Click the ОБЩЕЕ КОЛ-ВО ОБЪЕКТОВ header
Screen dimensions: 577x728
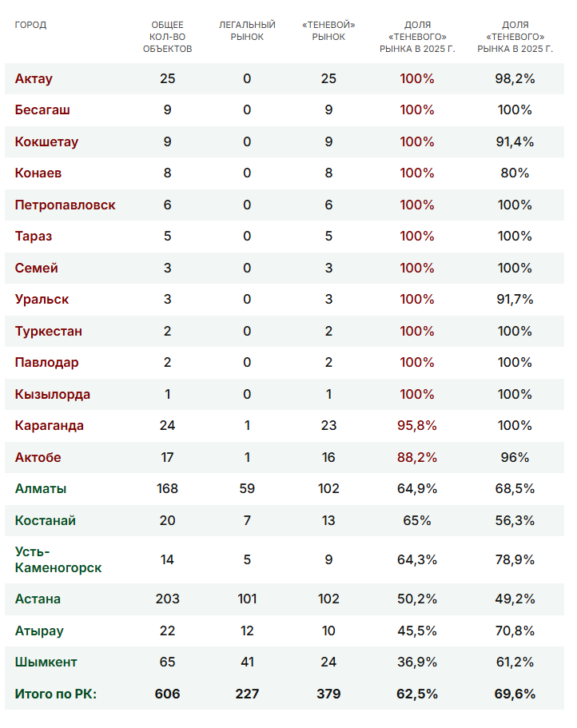[167, 37]
